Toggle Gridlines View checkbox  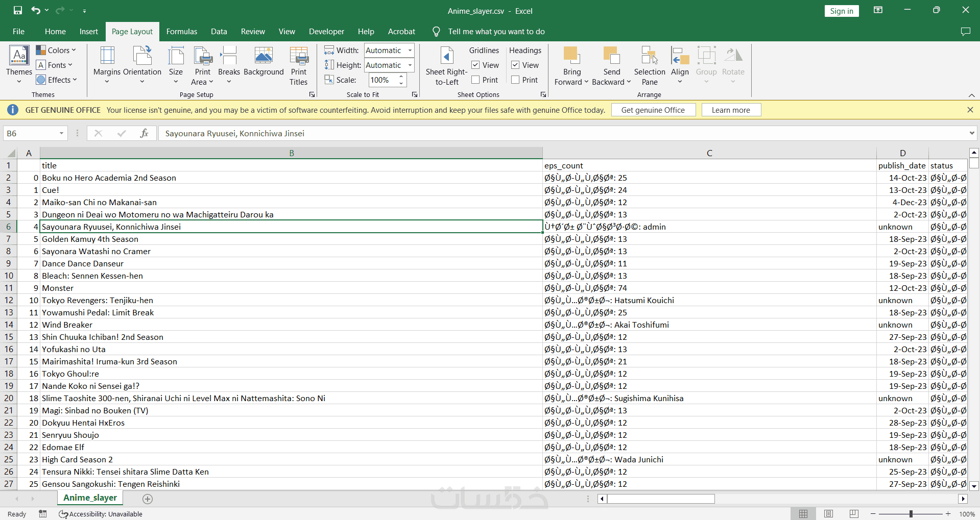475,65
